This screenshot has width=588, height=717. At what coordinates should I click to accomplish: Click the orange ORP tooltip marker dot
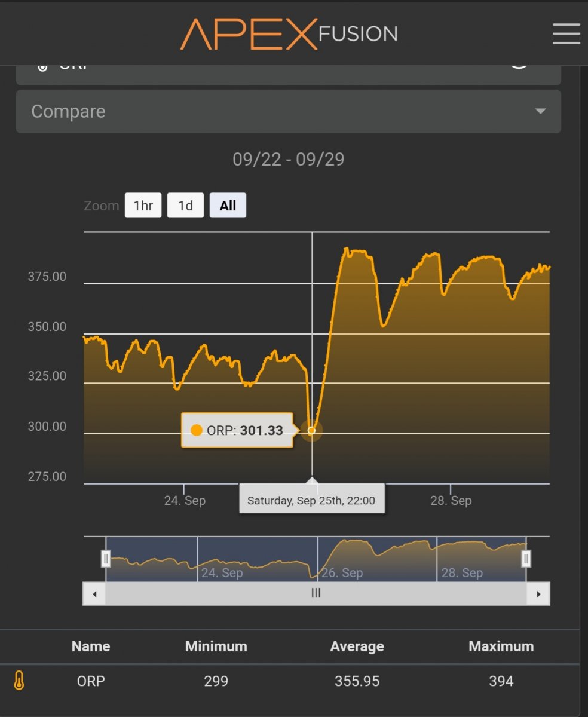(197, 430)
